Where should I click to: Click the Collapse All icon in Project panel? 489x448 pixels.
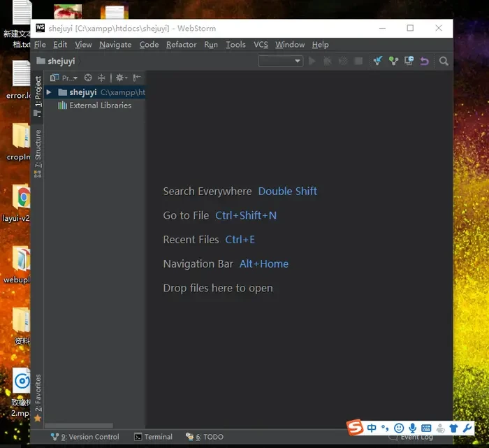click(x=101, y=78)
